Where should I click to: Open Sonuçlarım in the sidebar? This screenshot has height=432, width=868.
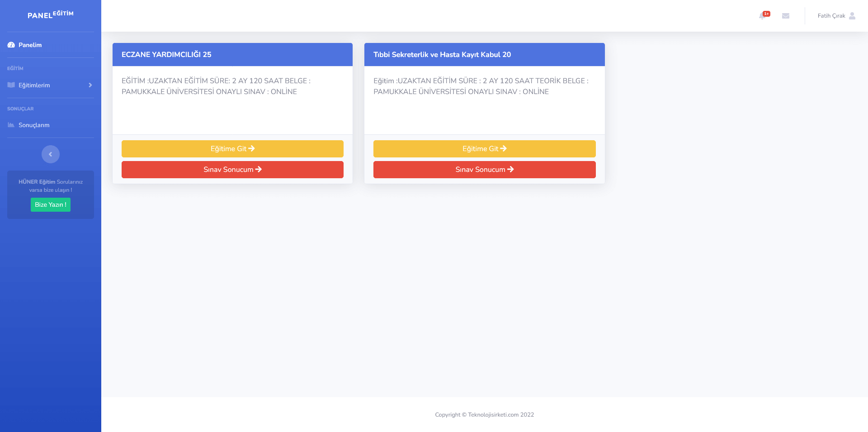click(x=34, y=125)
